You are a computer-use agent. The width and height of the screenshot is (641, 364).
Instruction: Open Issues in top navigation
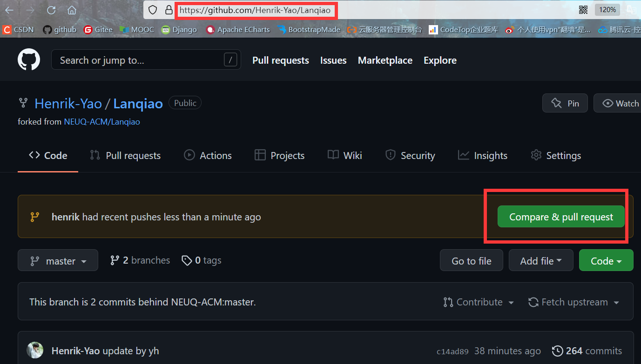(x=333, y=60)
